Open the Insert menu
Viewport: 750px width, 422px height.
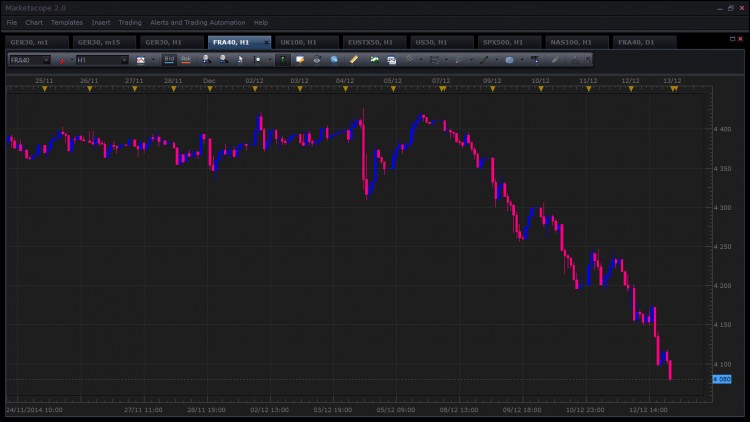[101, 22]
